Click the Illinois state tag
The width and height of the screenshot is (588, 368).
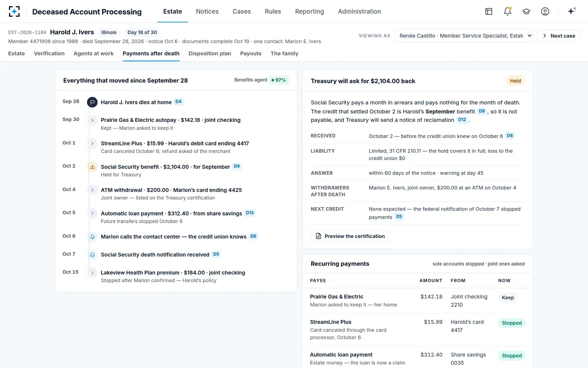[109, 32]
